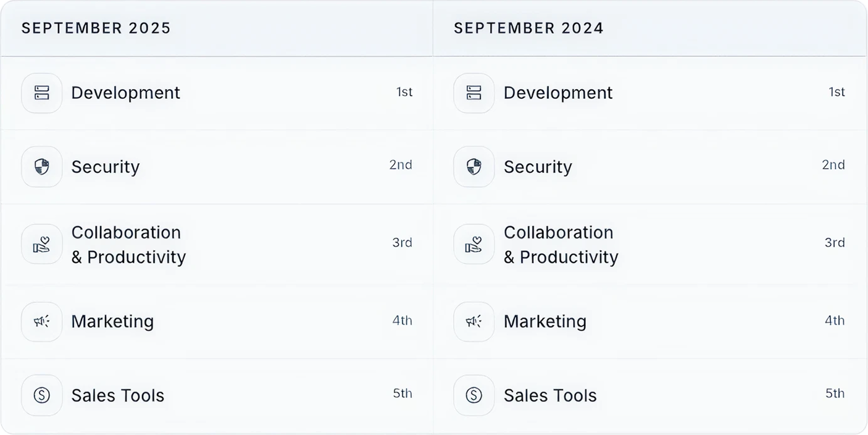Image resolution: width=868 pixels, height=435 pixels.
Task: Click the 1st rank label in September 2025
Action: coord(404,92)
